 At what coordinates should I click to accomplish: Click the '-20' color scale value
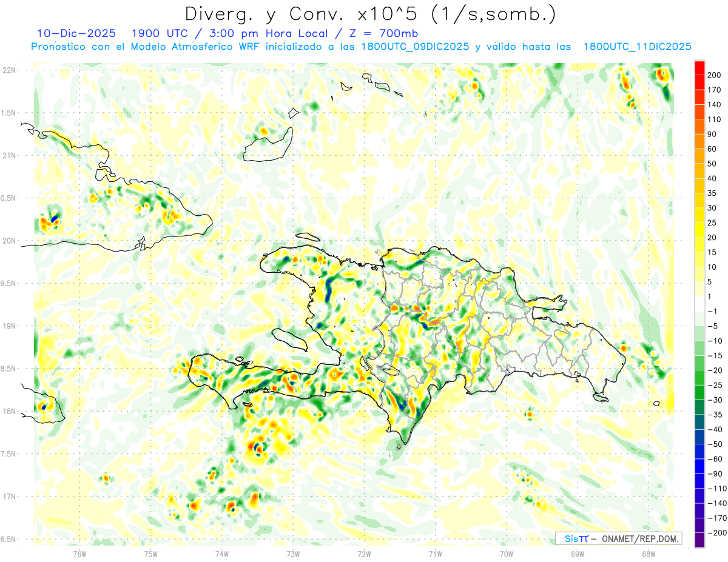715,370
